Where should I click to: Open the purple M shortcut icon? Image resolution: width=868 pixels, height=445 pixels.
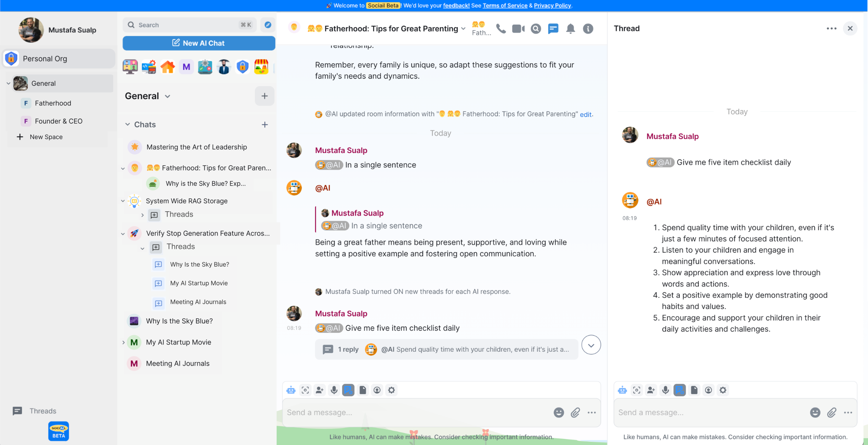coord(186,67)
